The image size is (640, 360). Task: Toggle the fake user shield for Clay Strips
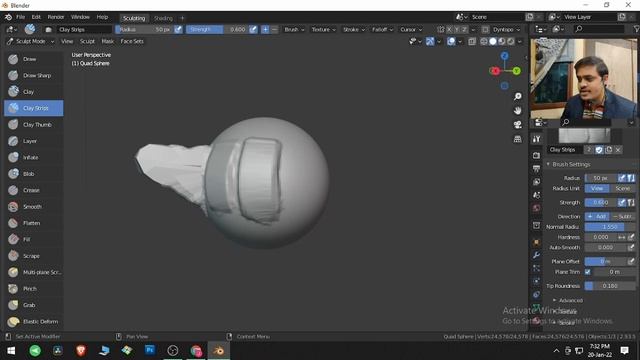coord(599,150)
